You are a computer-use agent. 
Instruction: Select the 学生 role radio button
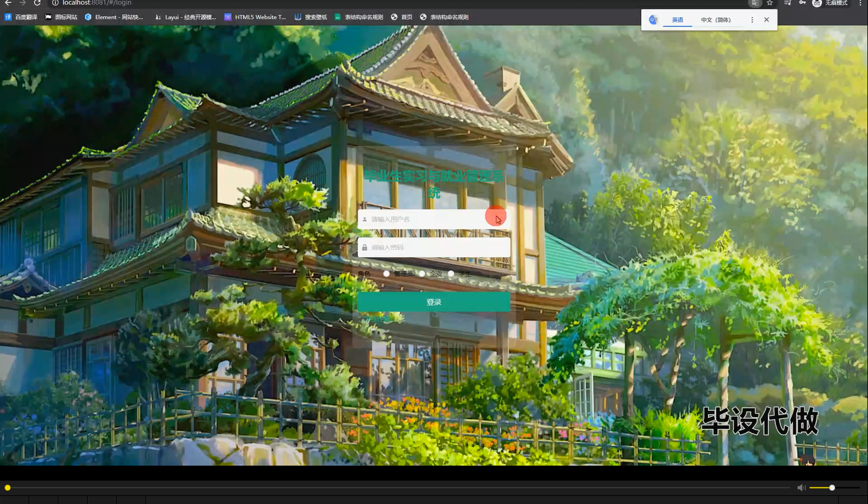tap(451, 274)
